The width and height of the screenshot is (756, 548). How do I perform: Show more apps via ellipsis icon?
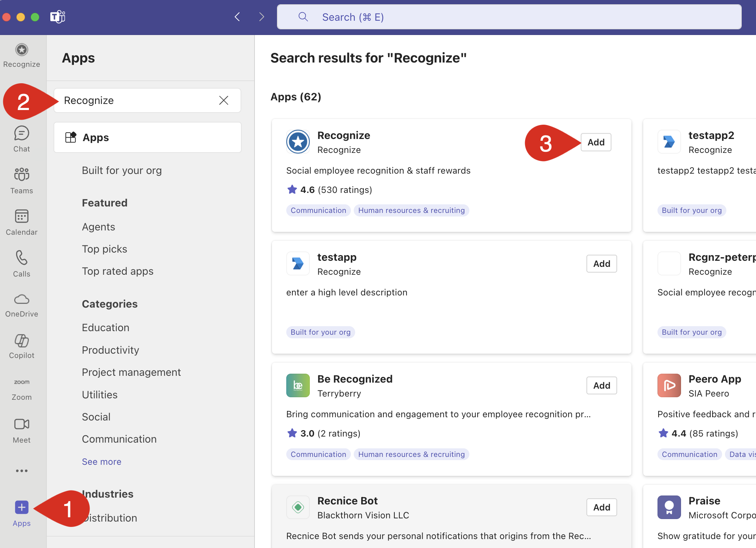point(21,471)
